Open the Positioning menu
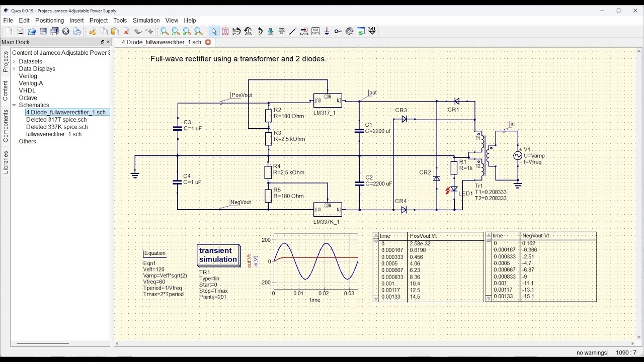The width and height of the screenshot is (644, 362). coord(49,21)
